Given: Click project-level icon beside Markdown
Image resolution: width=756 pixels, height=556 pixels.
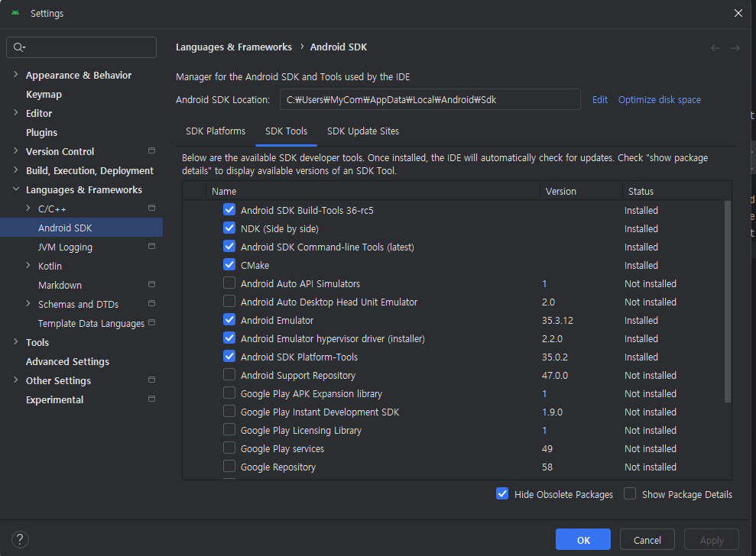Looking at the screenshot, I should tap(151, 284).
